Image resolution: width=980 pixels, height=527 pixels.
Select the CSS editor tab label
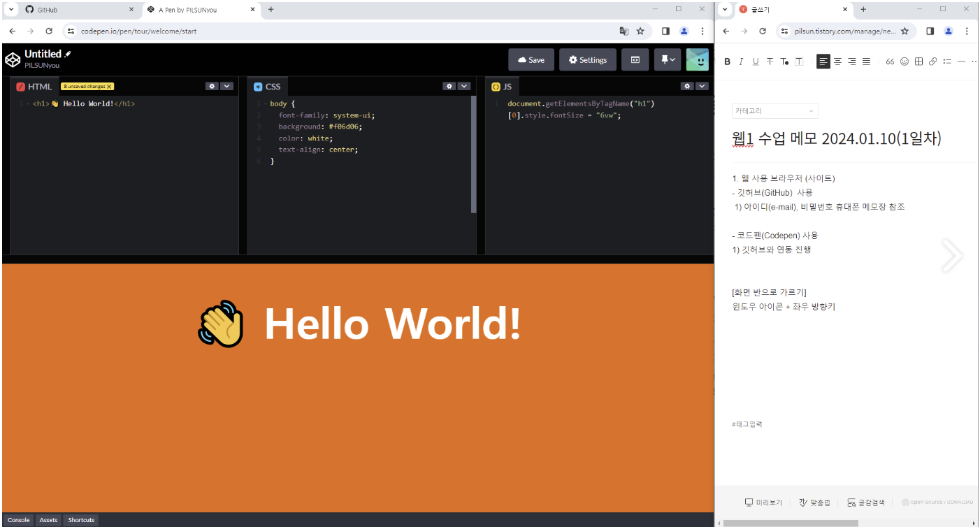tap(267, 87)
